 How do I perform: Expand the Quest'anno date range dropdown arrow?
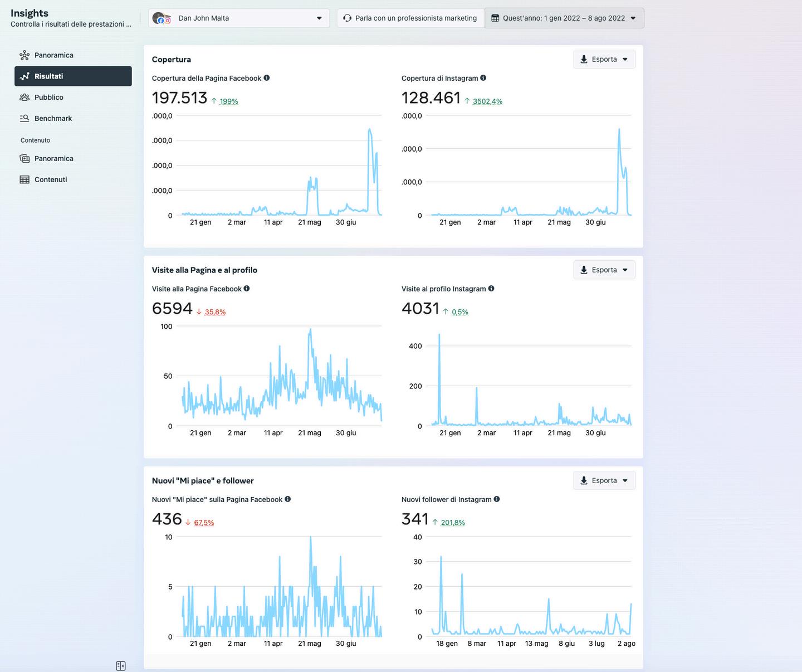632,18
